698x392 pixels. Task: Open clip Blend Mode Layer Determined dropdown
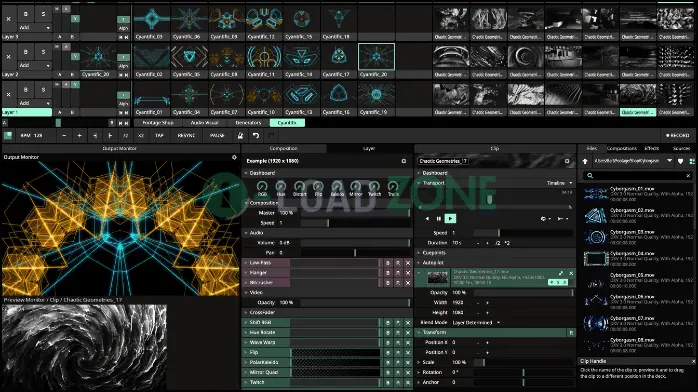pyautogui.click(x=476, y=323)
